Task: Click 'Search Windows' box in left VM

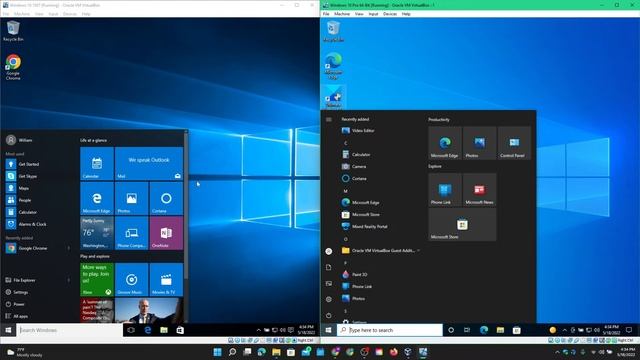Action: click(x=70, y=330)
